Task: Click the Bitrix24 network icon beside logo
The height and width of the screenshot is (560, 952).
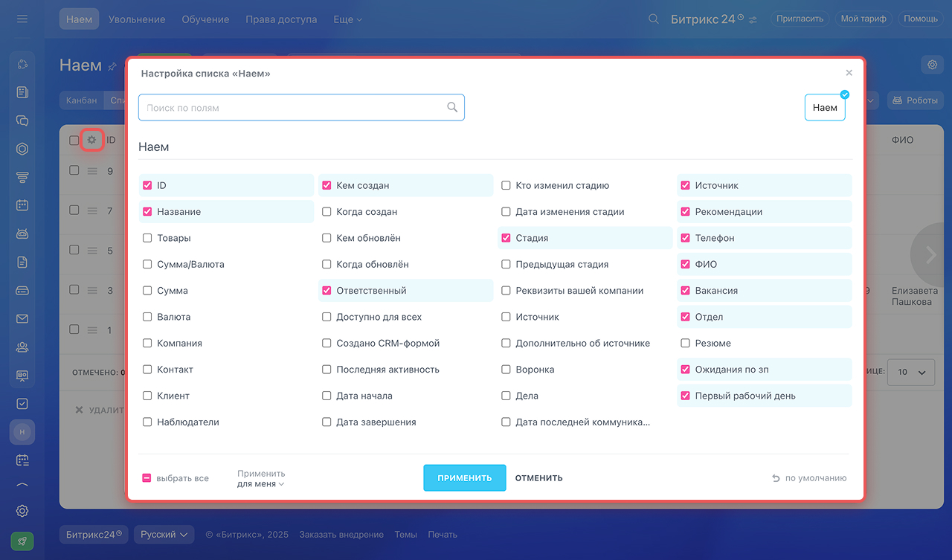Action: point(753,19)
